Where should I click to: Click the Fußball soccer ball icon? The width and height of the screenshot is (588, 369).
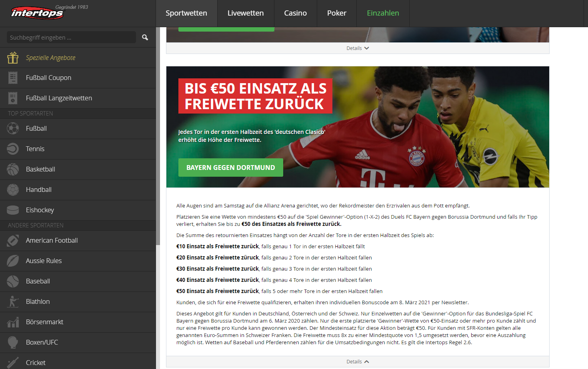(x=13, y=128)
